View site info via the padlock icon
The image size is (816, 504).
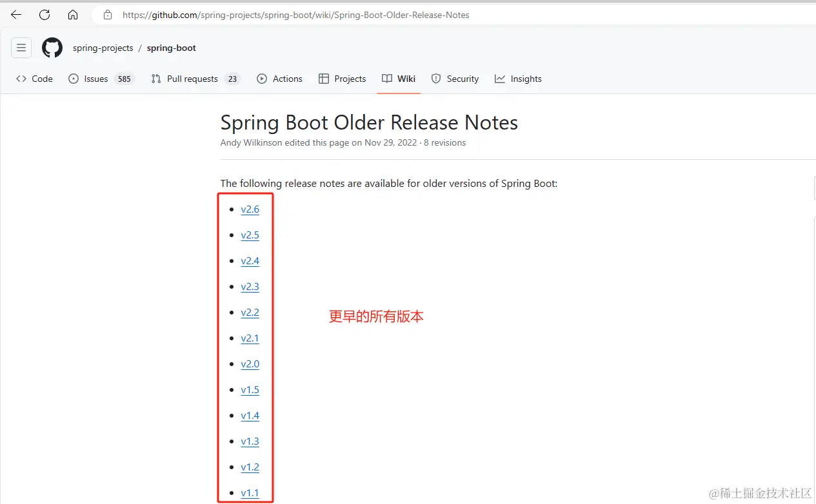pyautogui.click(x=108, y=15)
